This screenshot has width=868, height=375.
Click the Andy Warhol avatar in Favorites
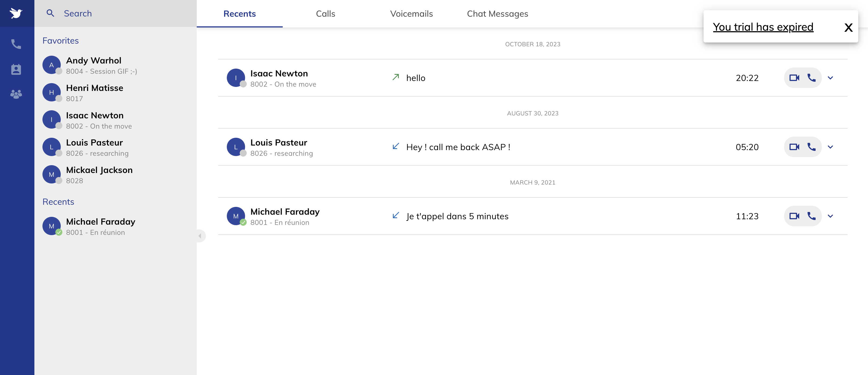[52, 65]
